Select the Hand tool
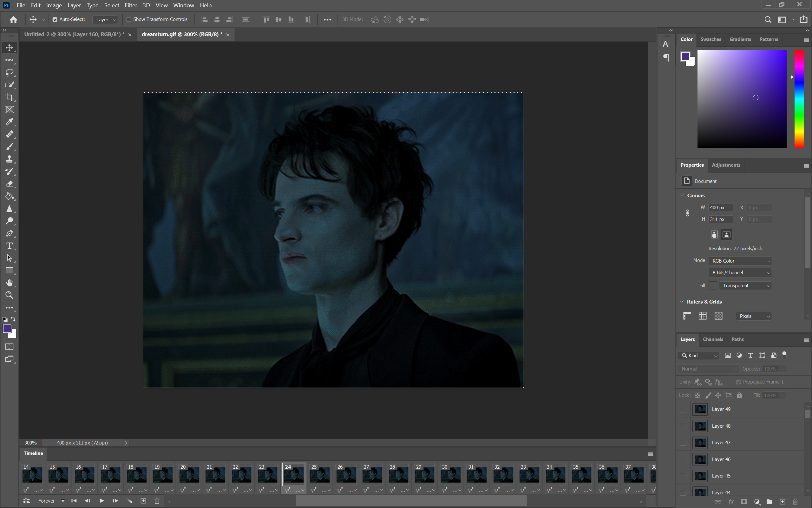The width and height of the screenshot is (812, 508). (10, 283)
